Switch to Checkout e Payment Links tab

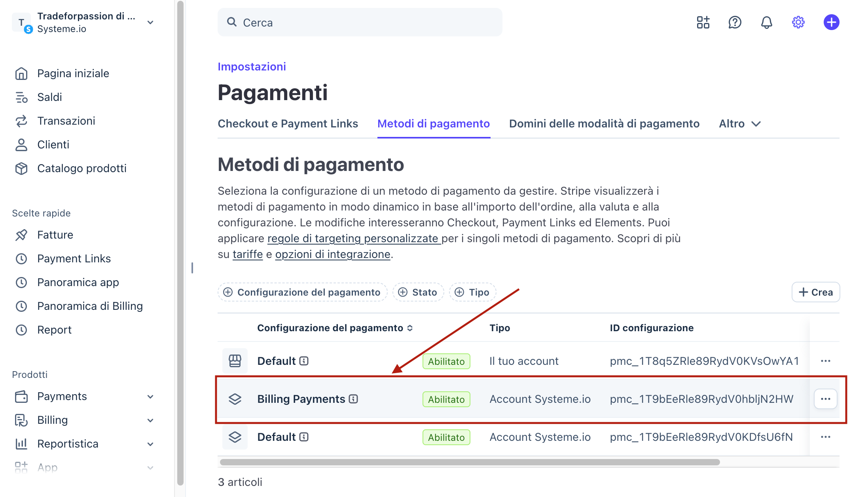coord(288,124)
